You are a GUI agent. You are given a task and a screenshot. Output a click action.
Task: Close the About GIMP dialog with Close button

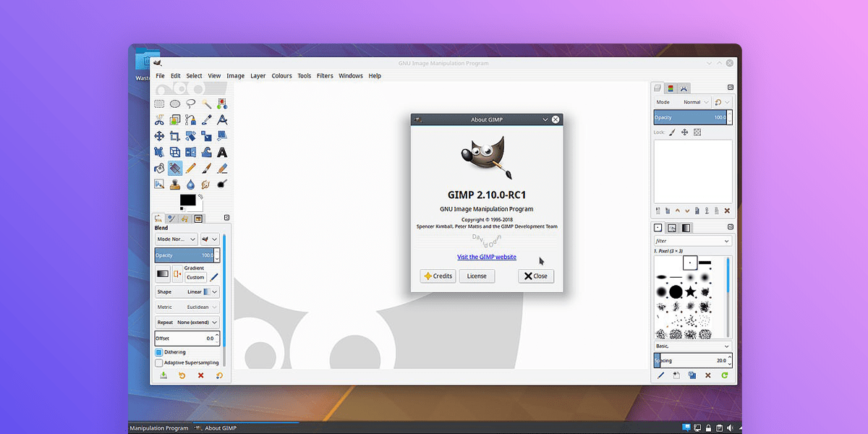coord(536,276)
